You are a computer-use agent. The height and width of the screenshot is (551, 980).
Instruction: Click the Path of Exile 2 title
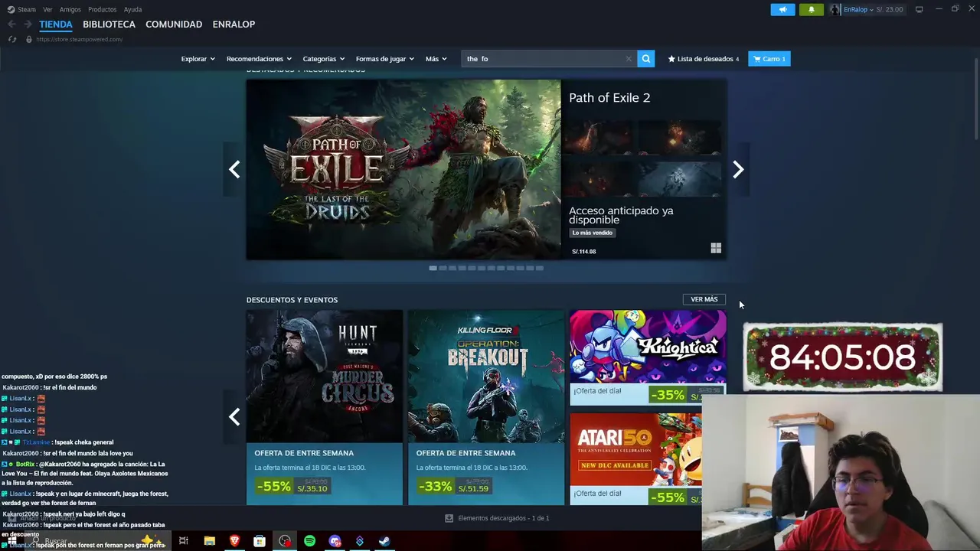[x=609, y=98]
